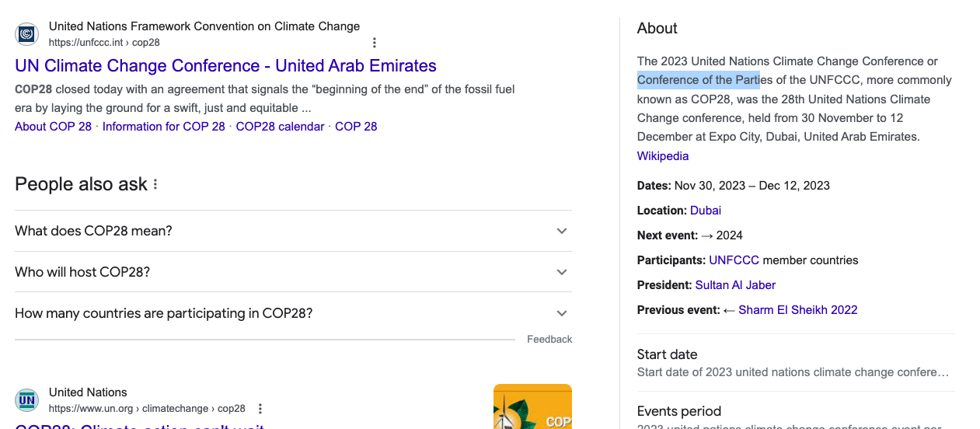Viewport: 980px width, 429px height.
Task: Click the 'People also ask' heading
Action: [x=81, y=184]
